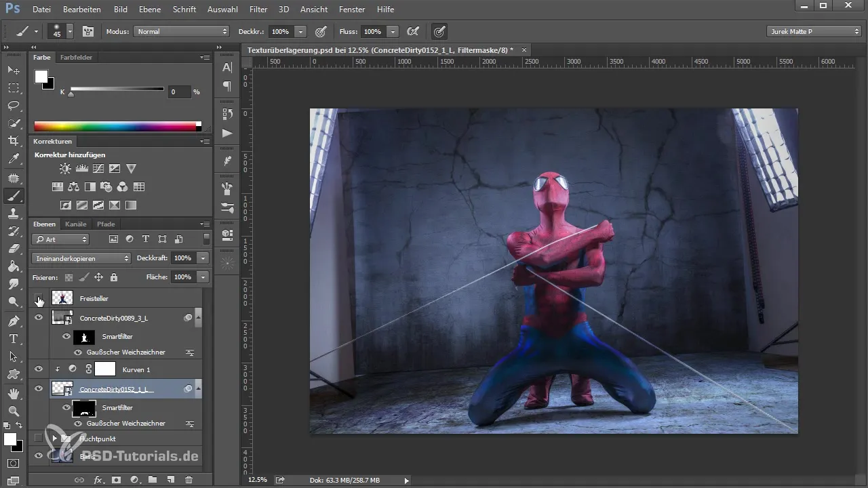Click the Kurven 1 layer mask thumbnail
The height and width of the screenshot is (488, 868).
[x=105, y=369]
